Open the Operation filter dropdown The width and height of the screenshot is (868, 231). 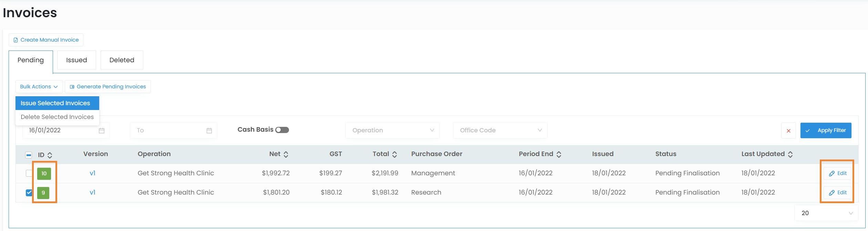(x=392, y=130)
